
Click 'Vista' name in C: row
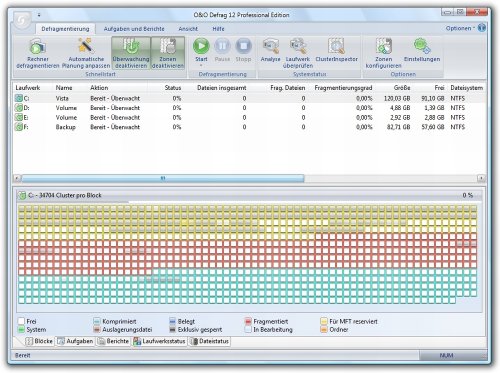pyautogui.click(x=62, y=98)
